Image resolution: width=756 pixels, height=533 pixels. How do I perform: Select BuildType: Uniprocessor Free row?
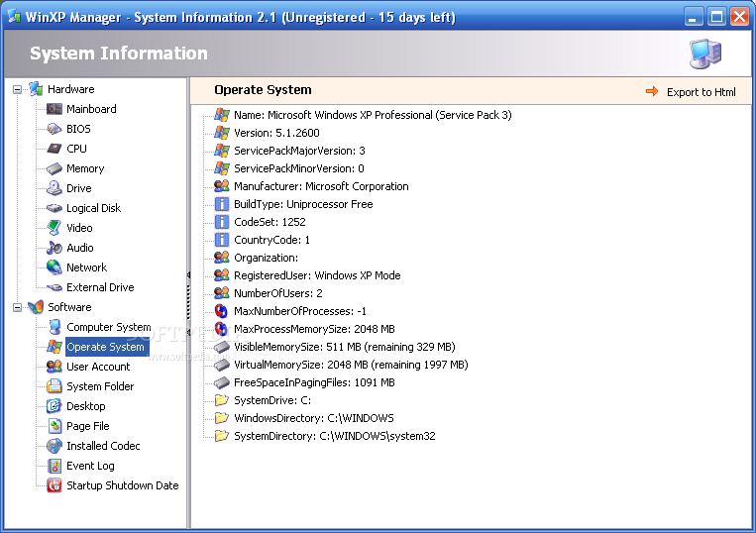point(303,204)
